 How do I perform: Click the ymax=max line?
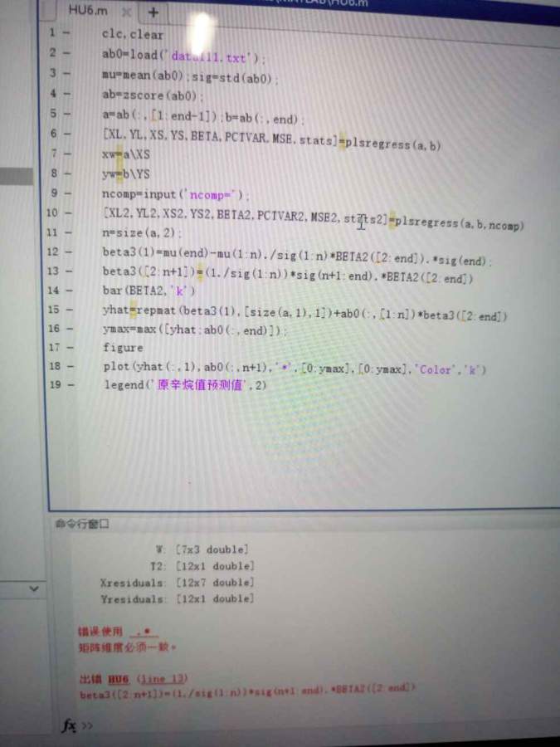[x=194, y=330]
